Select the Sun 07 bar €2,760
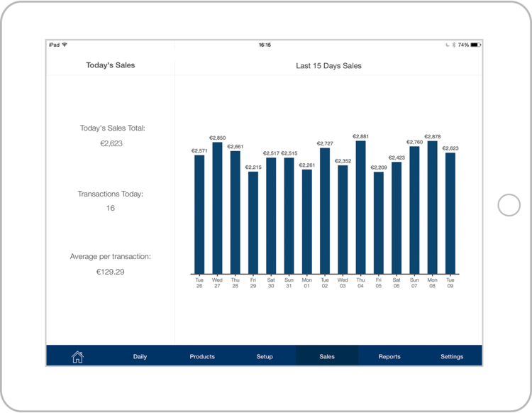532x413 pixels. point(415,210)
